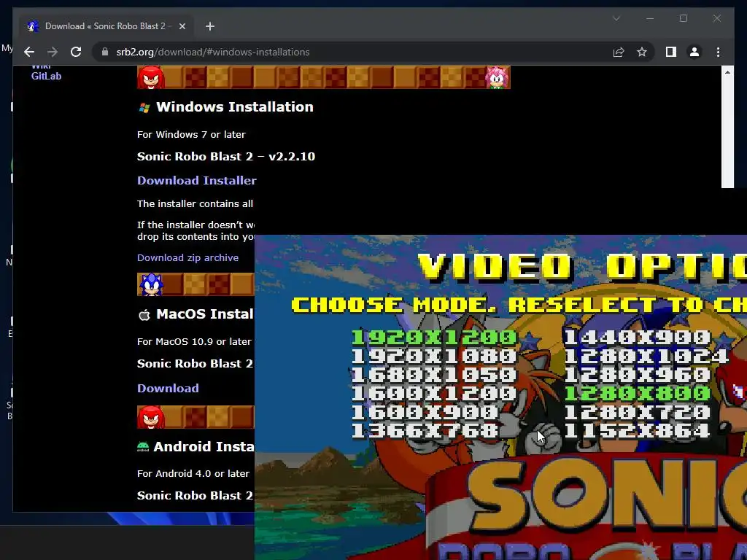Select 1920x1080 video mode

point(433,356)
